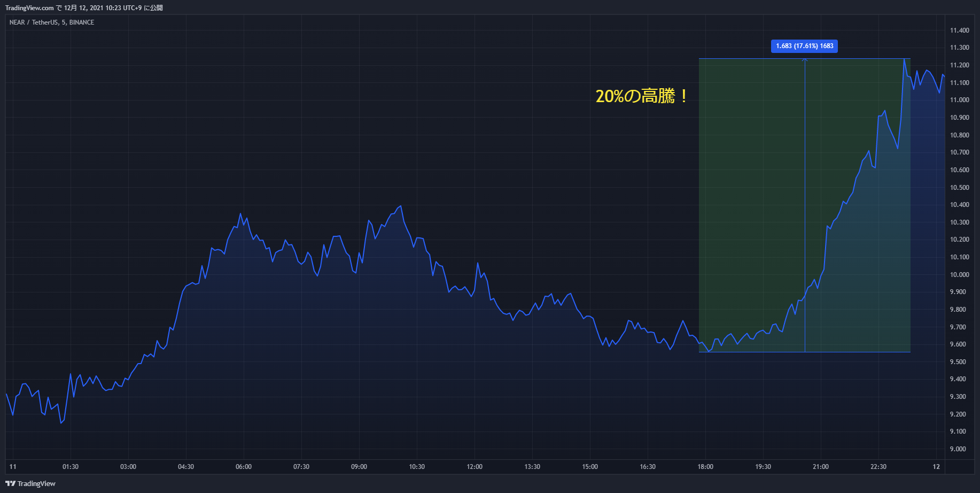Click the 12:00 time axis label
This screenshot has height=493, width=980.
tap(475, 467)
